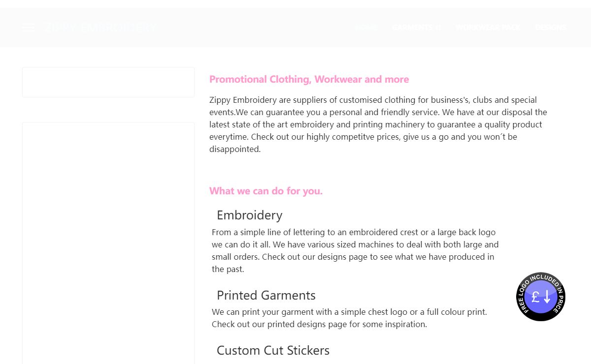Expand the Garments dropdown menu
This screenshot has height=364, width=591.
click(416, 28)
